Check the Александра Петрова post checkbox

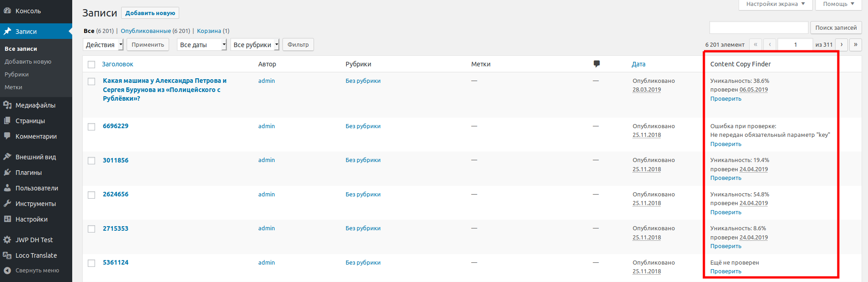coord(91,81)
